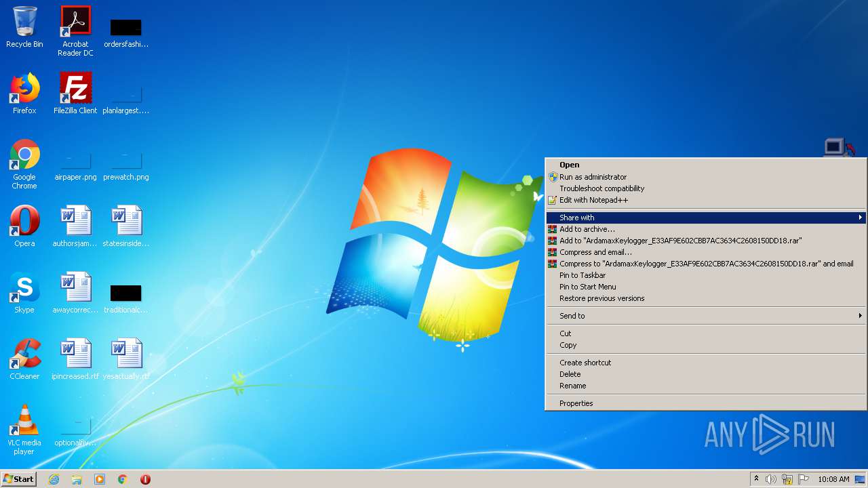Choose Compress and email...
The image size is (868, 488).
coord(706,252)
